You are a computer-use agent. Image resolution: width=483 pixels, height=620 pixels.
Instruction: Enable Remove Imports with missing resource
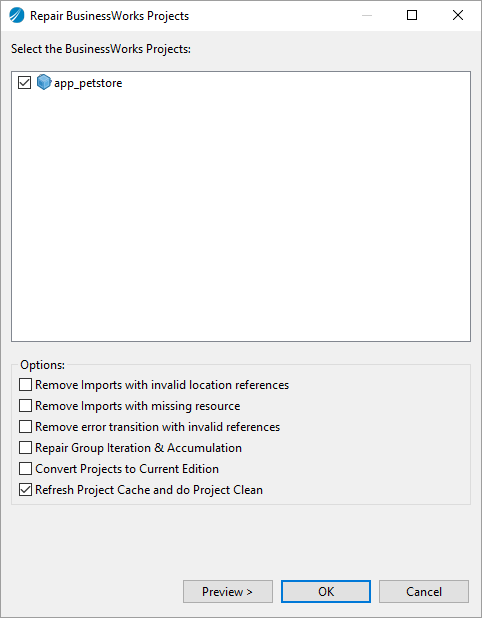(25, 405)
